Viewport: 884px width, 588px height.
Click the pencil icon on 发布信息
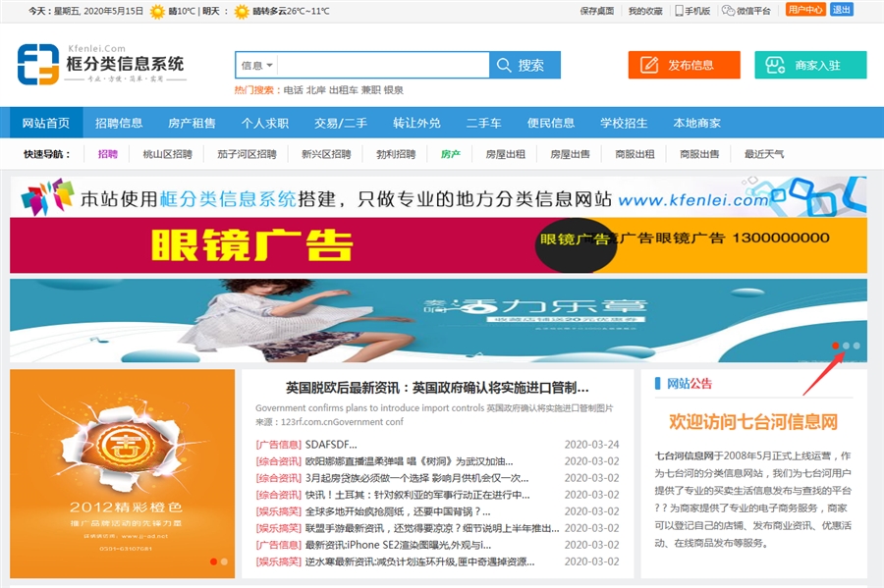tap(649, 66)
